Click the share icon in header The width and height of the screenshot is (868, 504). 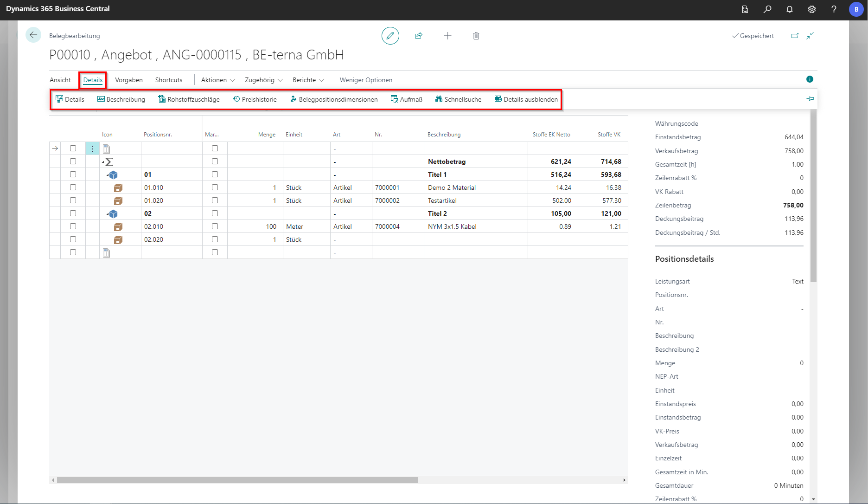(x=419, y=36)
